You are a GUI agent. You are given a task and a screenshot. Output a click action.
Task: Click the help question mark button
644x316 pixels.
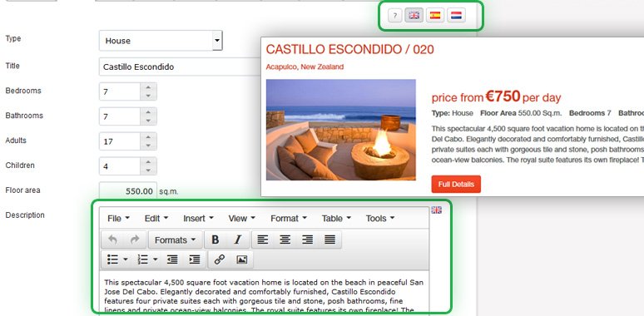pos(394,16)
